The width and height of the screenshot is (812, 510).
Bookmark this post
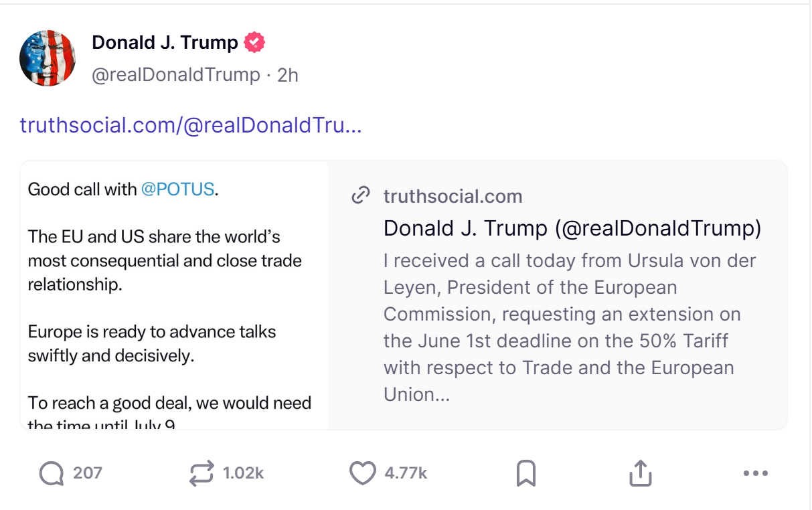pos(526,474)
